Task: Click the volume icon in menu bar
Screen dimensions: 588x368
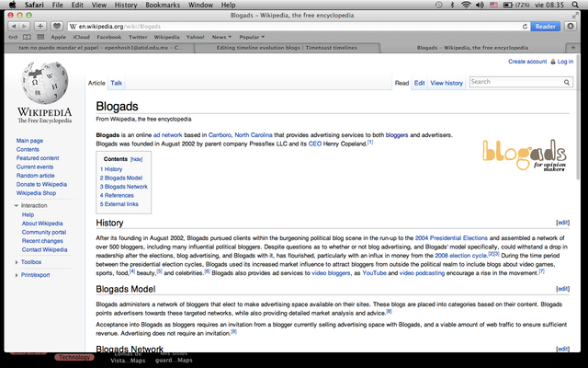Action: point(480,5)
